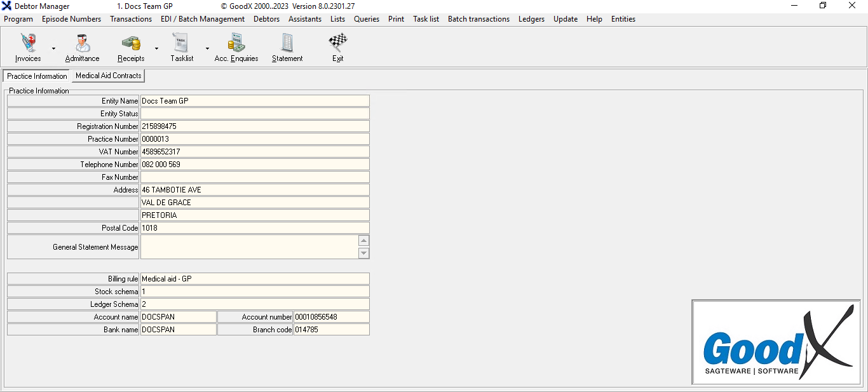Click inside the General Statement Message field

pos(249,247)
